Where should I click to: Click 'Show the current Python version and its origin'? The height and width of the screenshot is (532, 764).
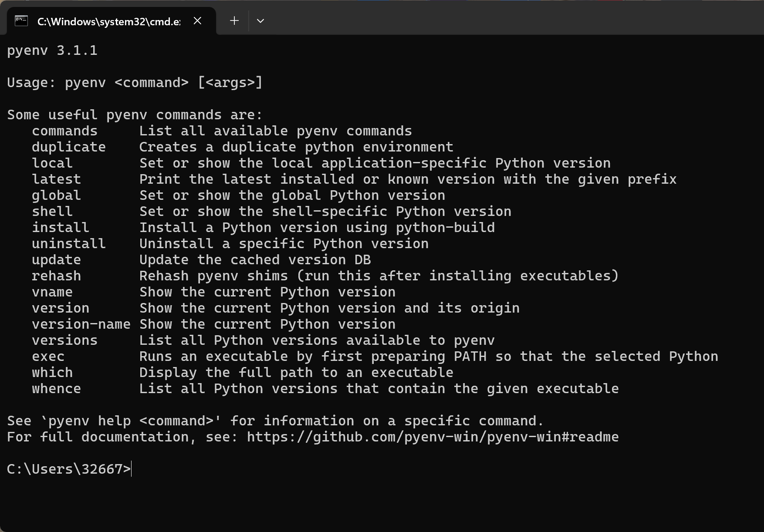point(329,308)
